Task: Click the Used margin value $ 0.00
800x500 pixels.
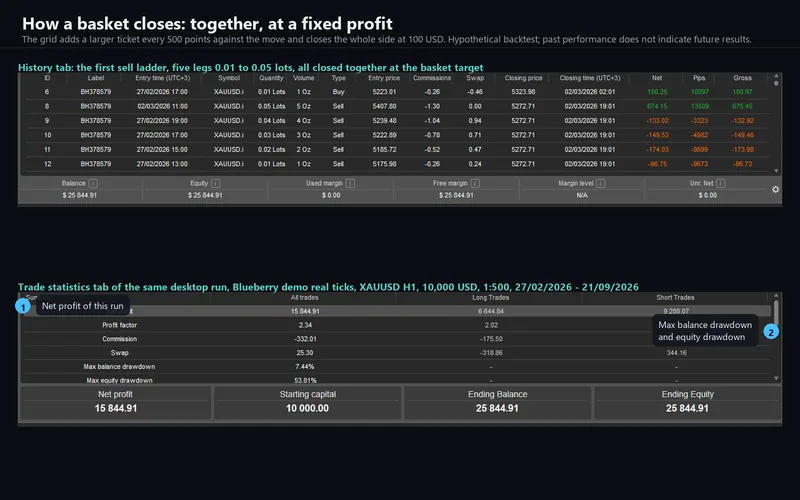Action: coord(331,195)
